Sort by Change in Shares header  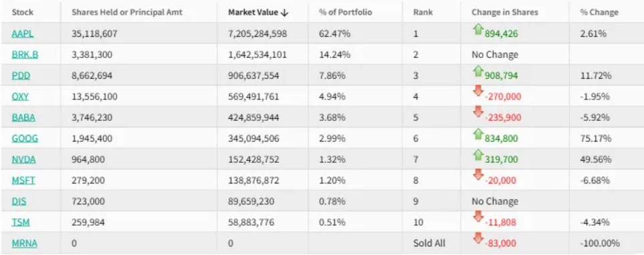tap(505, 12)
